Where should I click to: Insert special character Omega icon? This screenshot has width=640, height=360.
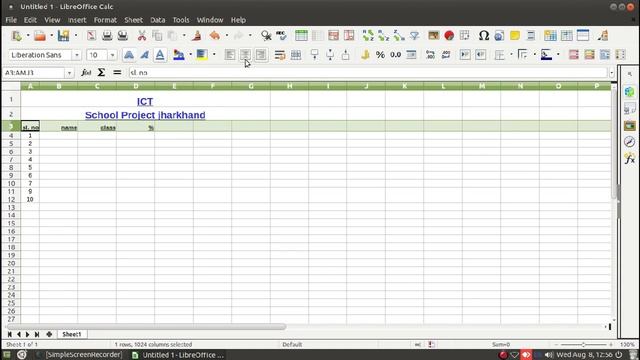click(484, 36)
